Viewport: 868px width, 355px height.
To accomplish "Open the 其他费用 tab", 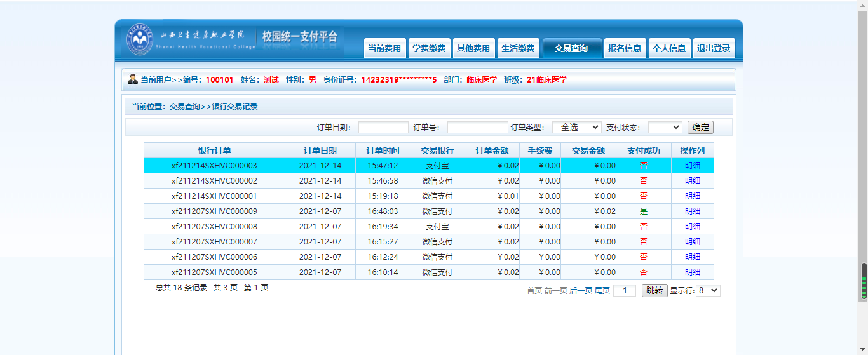I will (x=473, y=48).
